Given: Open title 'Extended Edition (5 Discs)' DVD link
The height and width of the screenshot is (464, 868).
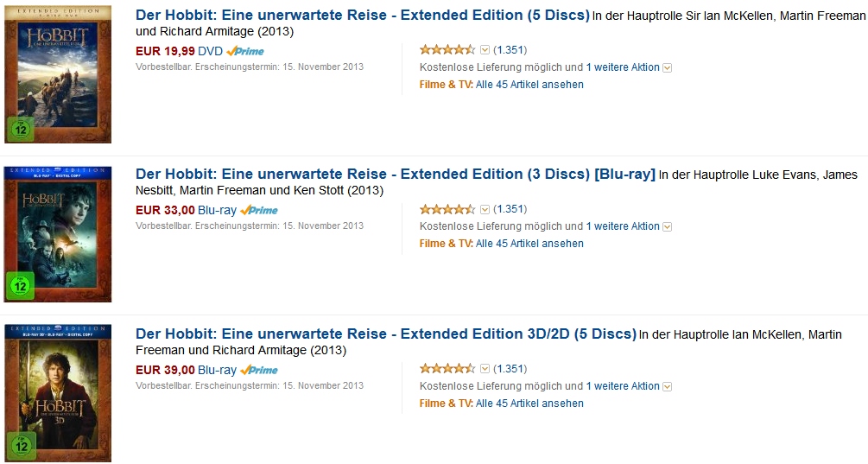Looking at the screenshot, I should [363, 15].
